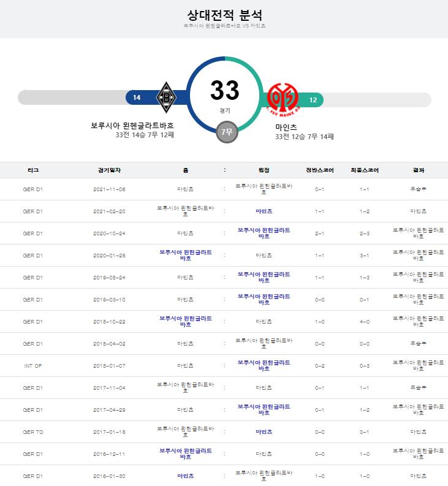The image size is (448, 486).
Task: Click the green bar showing 12 wins
Action: [x=292, y=100]
